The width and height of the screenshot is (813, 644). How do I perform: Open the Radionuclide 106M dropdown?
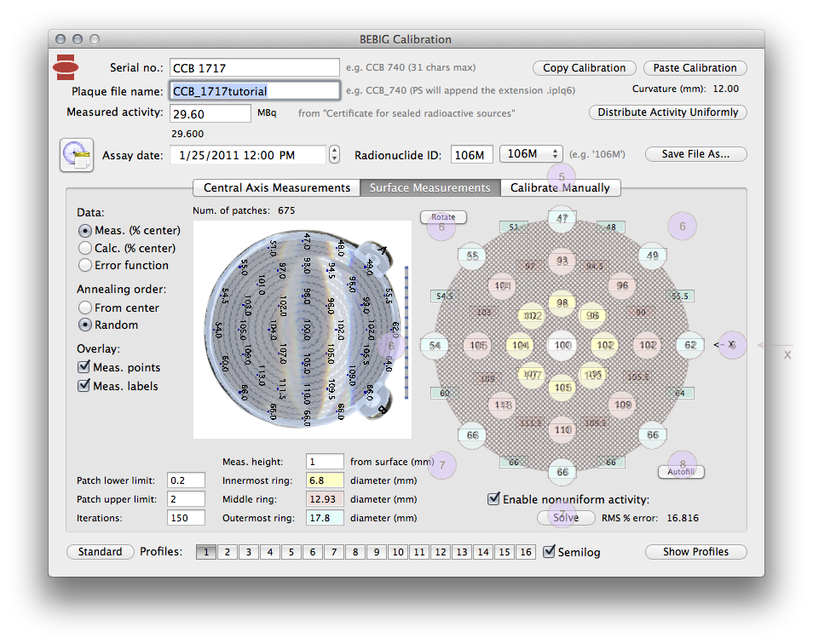(x=531, y=154)
